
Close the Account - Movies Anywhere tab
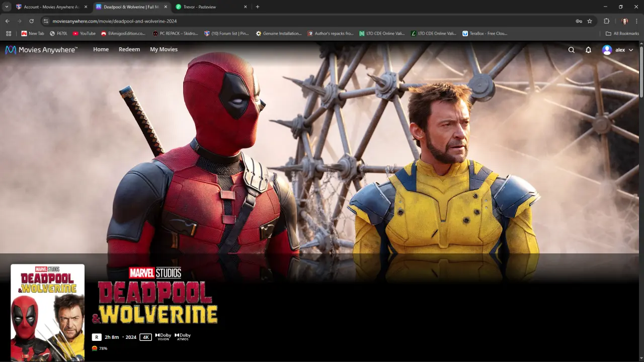point(86,7)
